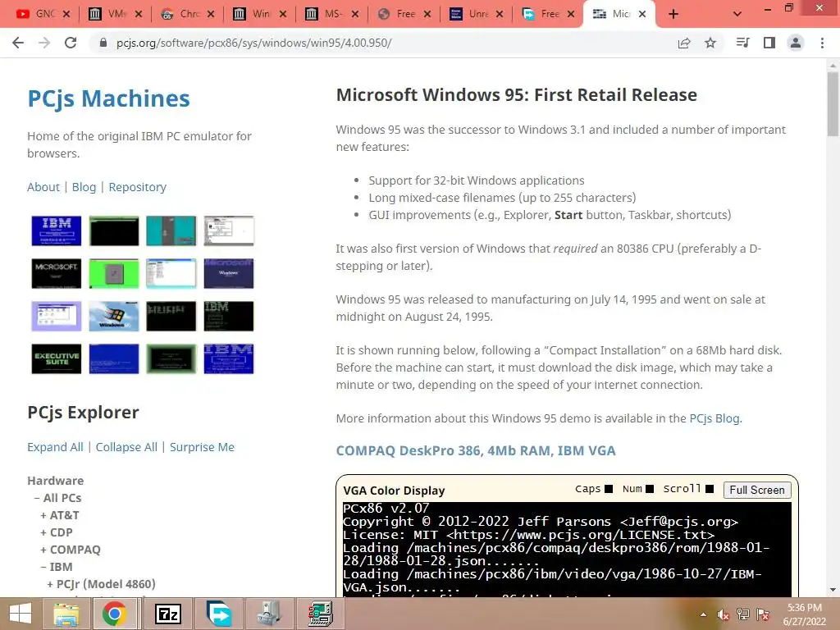Expand the AT&T tree node
This screenshot has height=630, width=840.
[x=59, y=515]
